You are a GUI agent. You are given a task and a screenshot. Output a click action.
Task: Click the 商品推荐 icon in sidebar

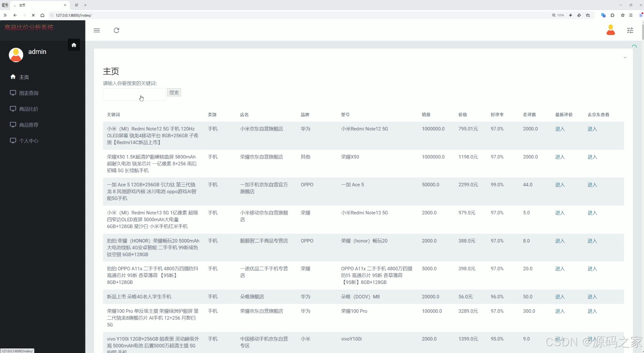pyautogui.click(x=13, y=125)
